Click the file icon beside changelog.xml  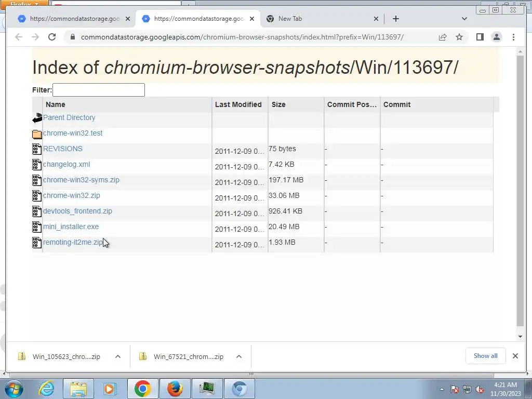tap(37, 165)
